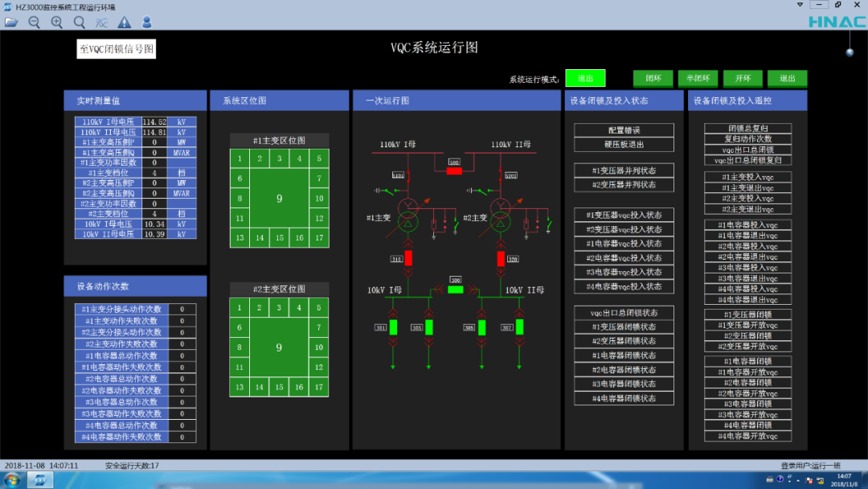Toggle the red 310 breaker under #1主变
The width and height of the screenshot is (868, 489).
click(x=408, y=257)
